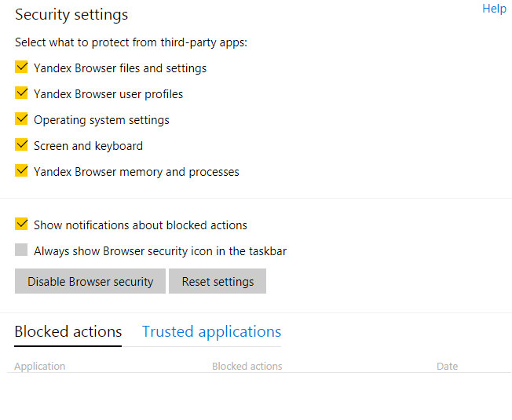This screenshot has height=420, width=512.
Task: Toggle Yandex Browser user profiles protection
Action: tap(21, 93)
